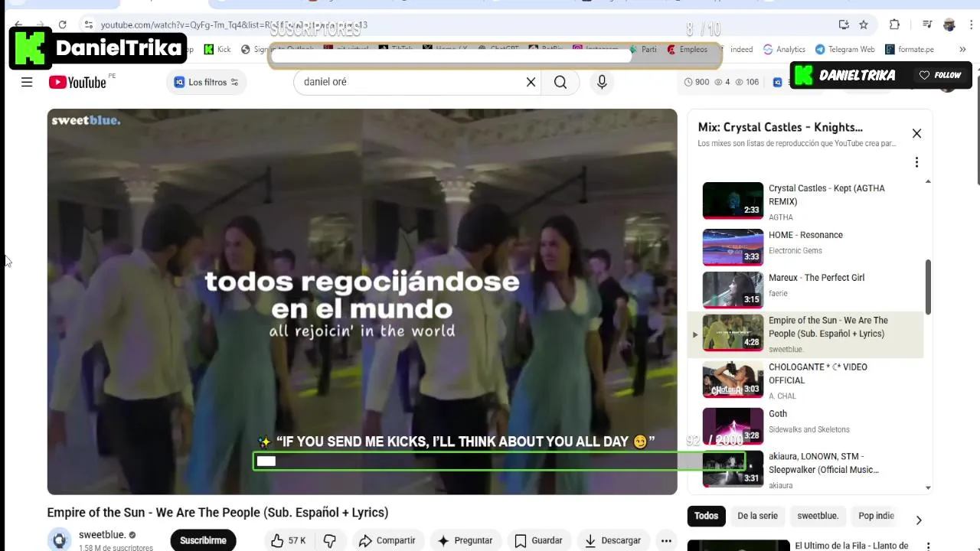980x551 pixels.
Task: Start voice search with the microphone icon
Action: point(602,82)
